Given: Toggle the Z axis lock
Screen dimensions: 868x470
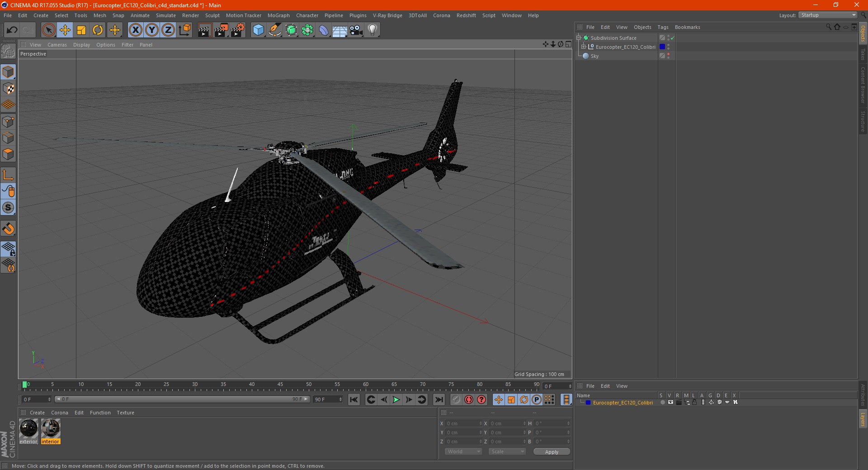Looking at the screenshot, I should point(168,30).
